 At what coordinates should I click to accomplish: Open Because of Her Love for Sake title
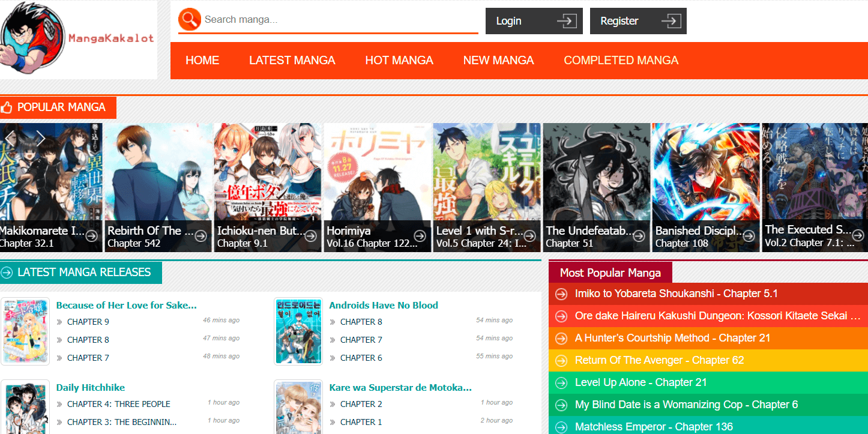point(127,305)
